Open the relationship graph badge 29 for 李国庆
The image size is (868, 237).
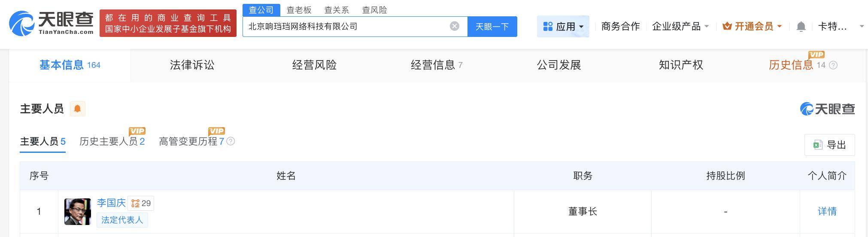(141, 203)
